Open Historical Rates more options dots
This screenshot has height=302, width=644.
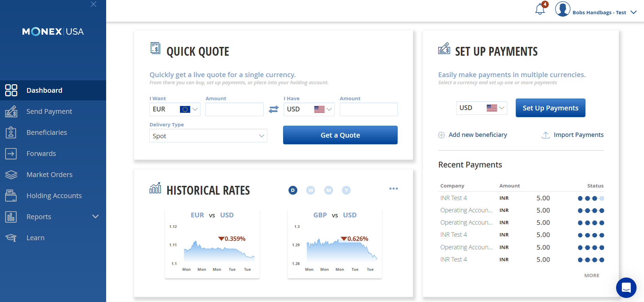(x=394, y=189)
